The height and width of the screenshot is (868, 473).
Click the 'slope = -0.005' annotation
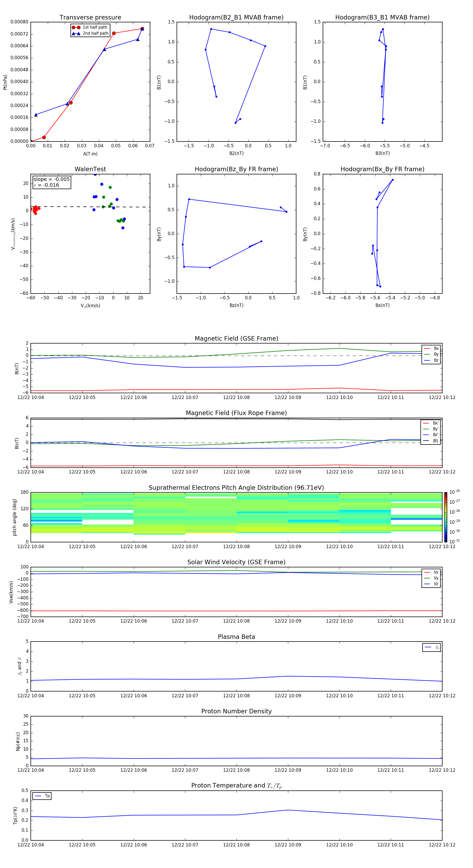[x=52, y=179]
